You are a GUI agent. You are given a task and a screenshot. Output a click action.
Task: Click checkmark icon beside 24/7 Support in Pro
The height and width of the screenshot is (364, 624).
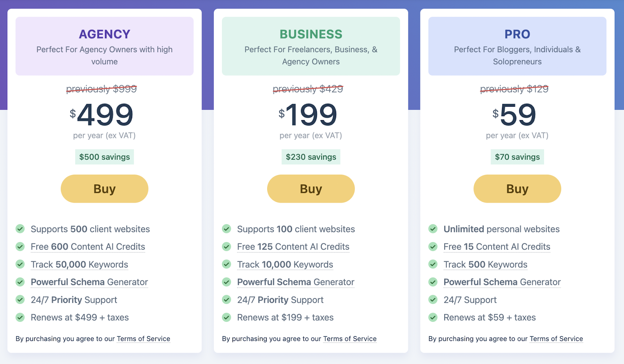(x=433, y=300)
